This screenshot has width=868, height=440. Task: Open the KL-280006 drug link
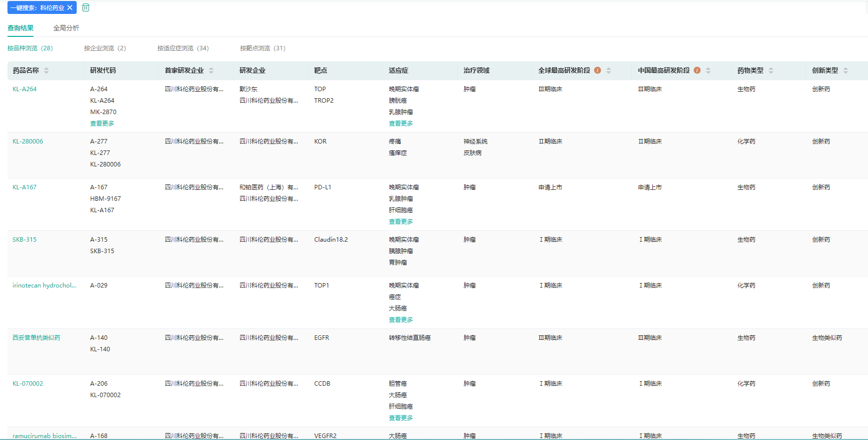click(28, 142)
